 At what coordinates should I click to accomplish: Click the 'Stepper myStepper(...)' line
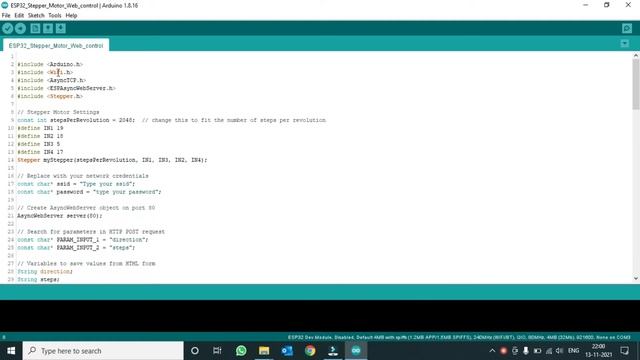[112, 160]
